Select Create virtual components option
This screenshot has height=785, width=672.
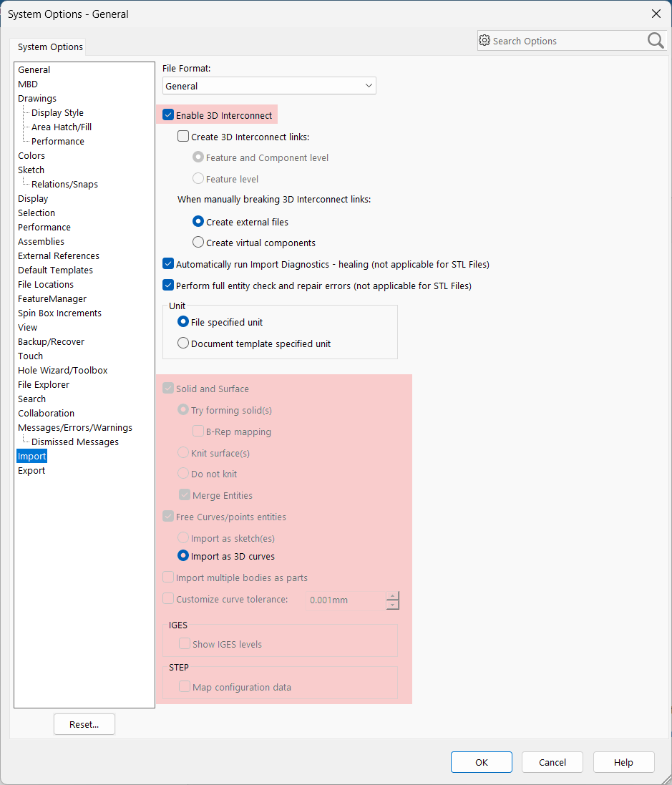(198, 243)
